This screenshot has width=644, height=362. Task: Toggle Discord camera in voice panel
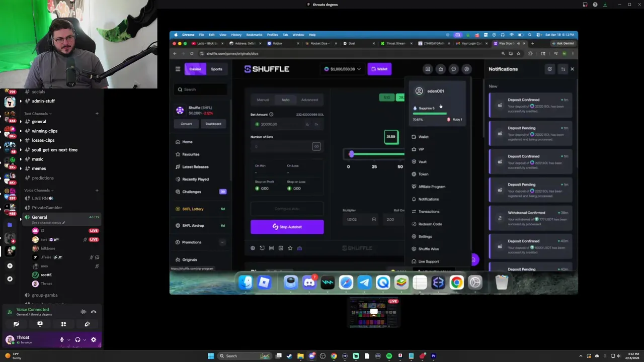[16, 324]
